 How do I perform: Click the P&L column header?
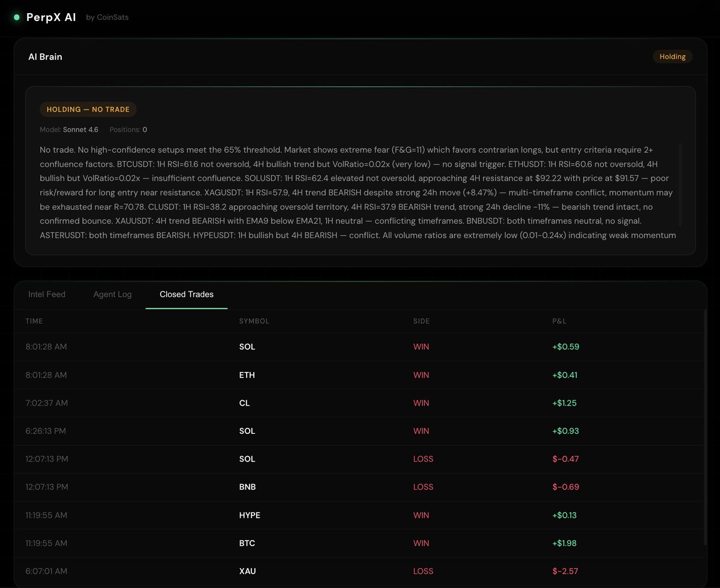coord(559,321)
